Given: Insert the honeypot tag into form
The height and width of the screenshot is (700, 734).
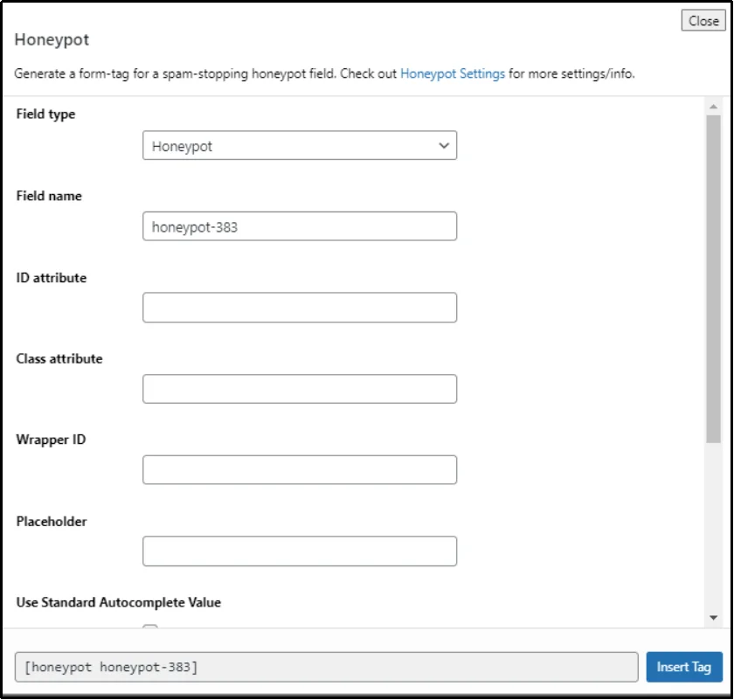Looking at the screenshot, I should 684,667.
